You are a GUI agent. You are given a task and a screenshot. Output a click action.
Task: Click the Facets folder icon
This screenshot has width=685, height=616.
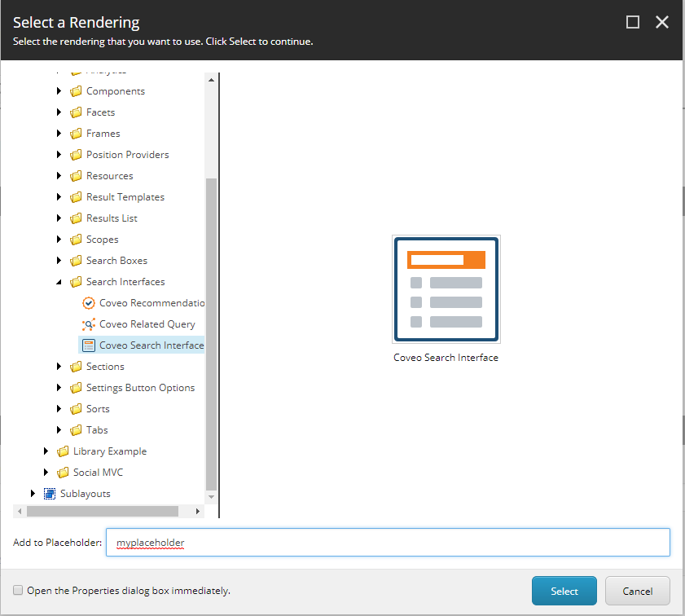point(75,112)
